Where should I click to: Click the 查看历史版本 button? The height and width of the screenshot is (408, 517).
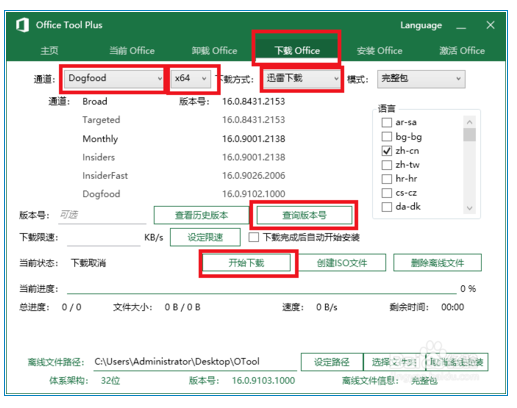click(x=201, y=215)
